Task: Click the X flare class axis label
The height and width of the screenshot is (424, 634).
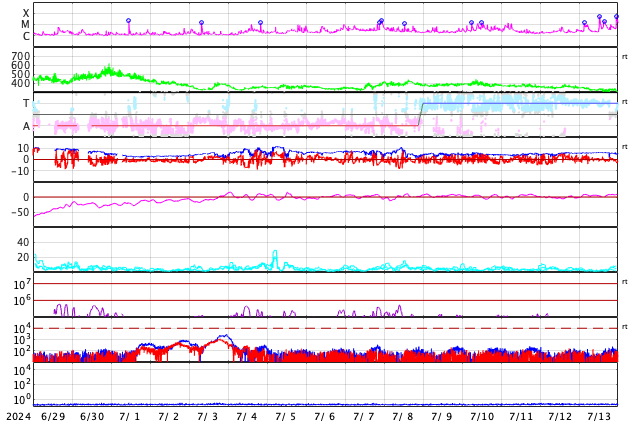Action: pos(26,14)
